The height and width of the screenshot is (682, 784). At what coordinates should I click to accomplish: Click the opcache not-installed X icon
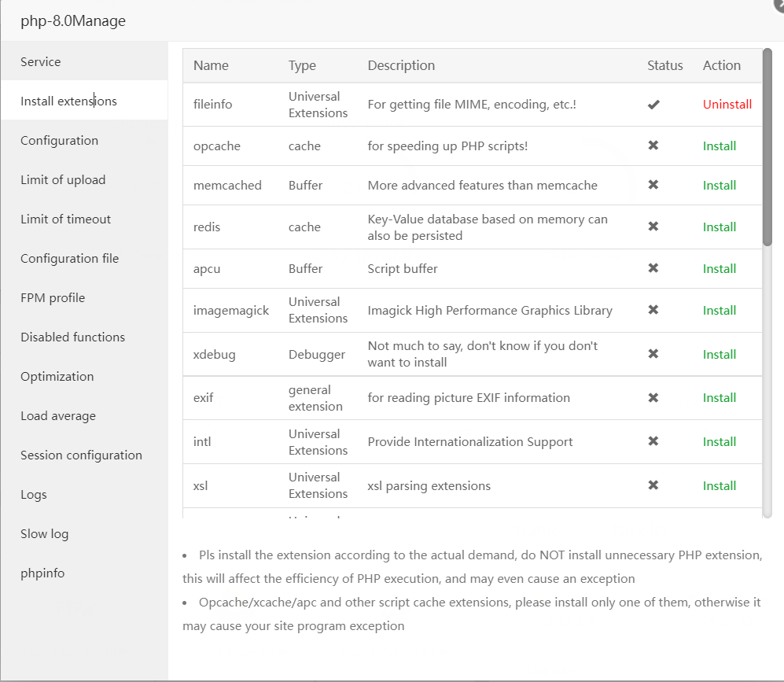click(653, 146)
